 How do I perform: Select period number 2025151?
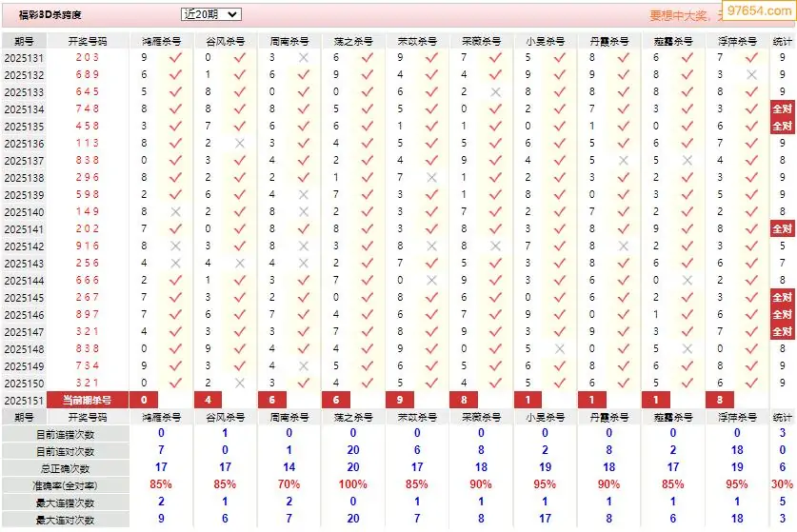click(x=24, y=401)
